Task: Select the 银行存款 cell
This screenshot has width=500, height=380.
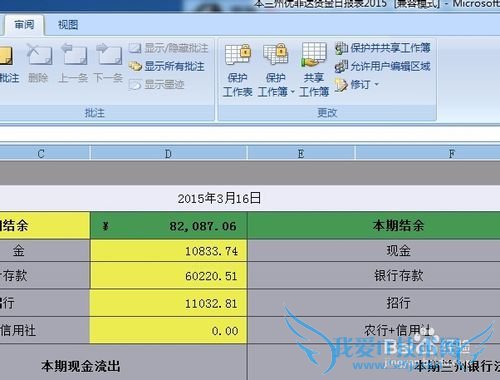Action: pos(374,276)
